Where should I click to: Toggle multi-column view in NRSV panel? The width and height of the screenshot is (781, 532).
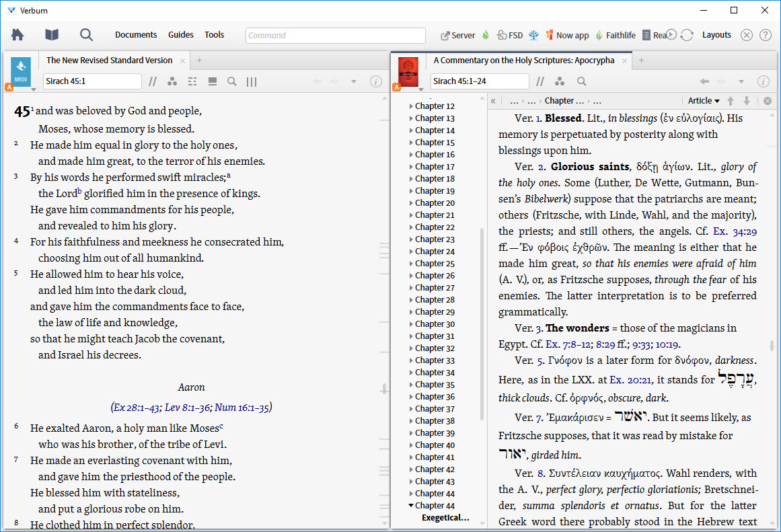(252, 81)
